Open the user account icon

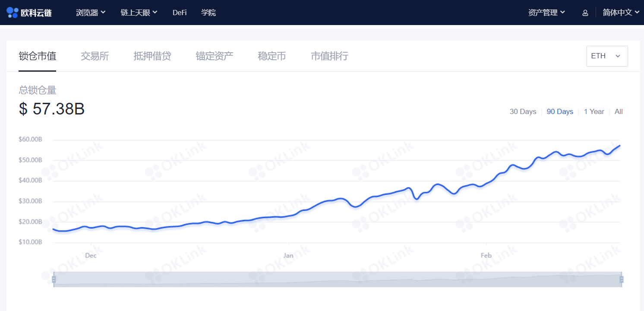coord(585,13)
